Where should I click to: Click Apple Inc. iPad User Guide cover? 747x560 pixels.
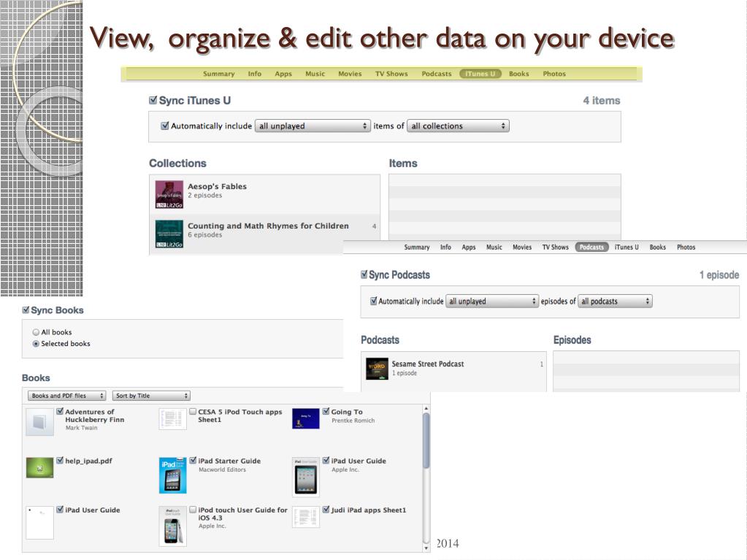(x=305, y=477)
